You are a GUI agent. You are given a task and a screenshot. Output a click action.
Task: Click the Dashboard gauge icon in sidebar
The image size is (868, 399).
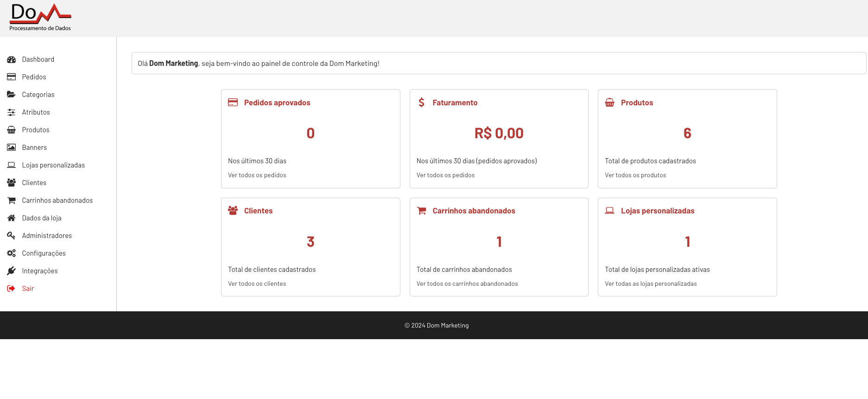[x=12, y=59]
